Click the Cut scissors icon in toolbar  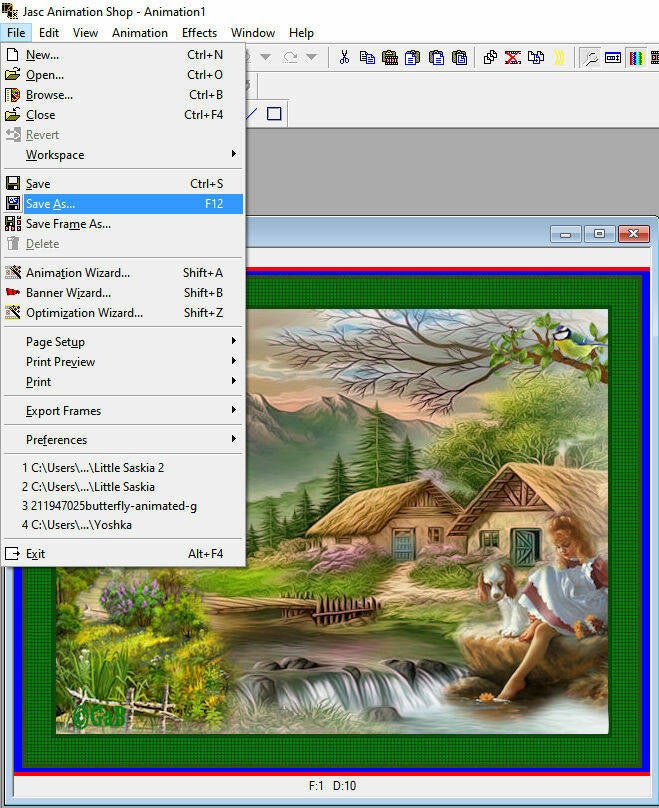click(x=344, y=57)
